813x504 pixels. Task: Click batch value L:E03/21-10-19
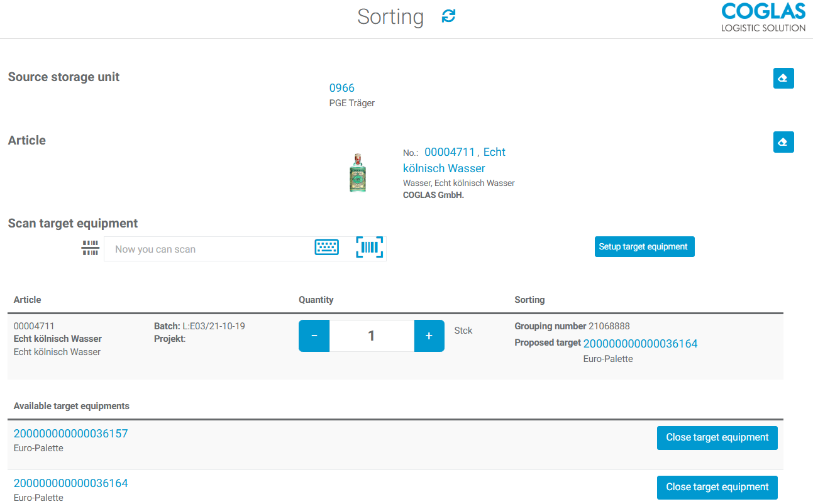point(214,326)
